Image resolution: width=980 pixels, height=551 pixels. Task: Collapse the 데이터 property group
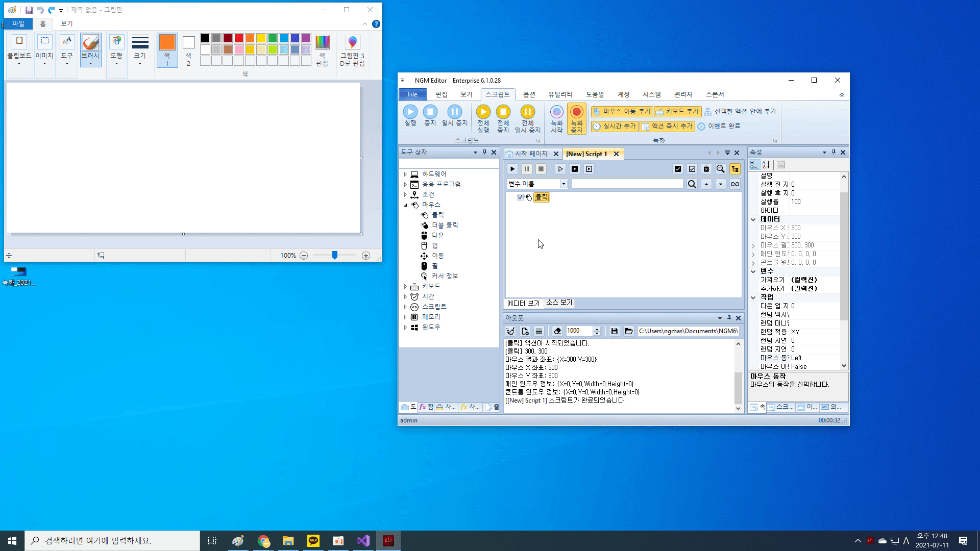[753, 219]
